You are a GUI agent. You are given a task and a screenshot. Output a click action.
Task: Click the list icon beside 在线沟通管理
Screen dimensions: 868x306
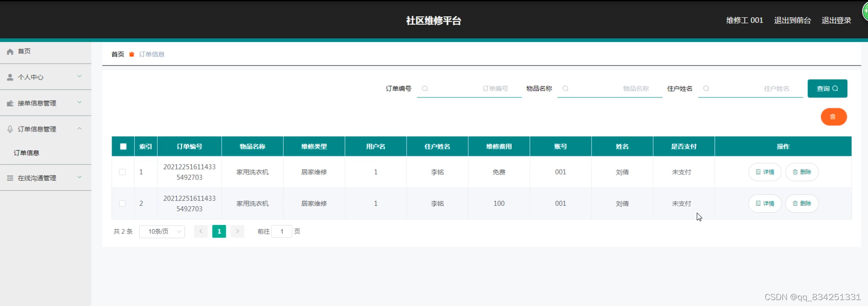click(x=10, y=178)
